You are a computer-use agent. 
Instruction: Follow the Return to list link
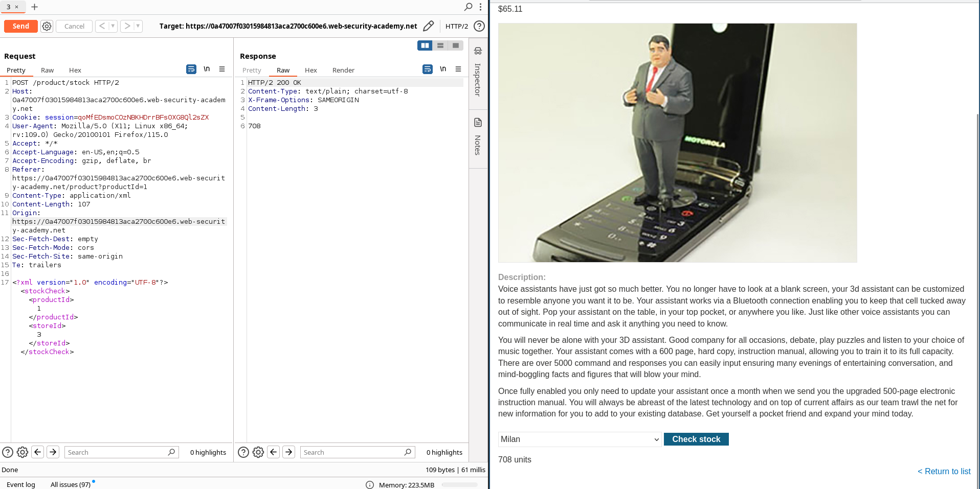click(x=944, y=471)
